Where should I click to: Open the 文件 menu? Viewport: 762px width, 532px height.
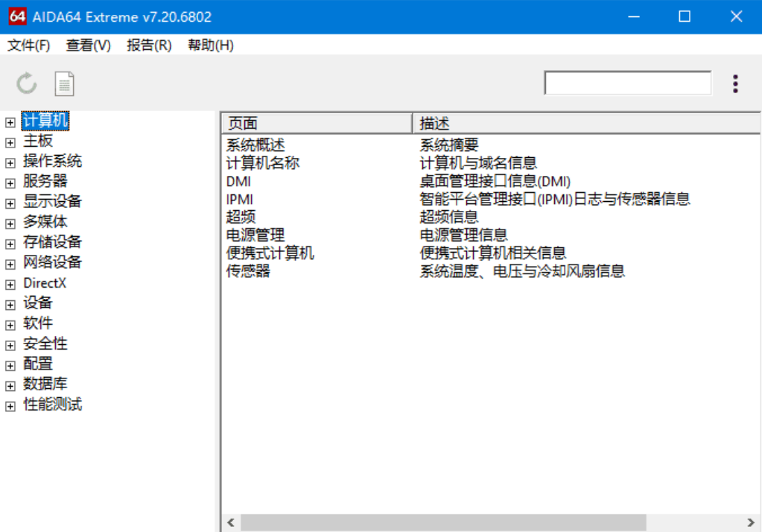(x=28, y=45)
